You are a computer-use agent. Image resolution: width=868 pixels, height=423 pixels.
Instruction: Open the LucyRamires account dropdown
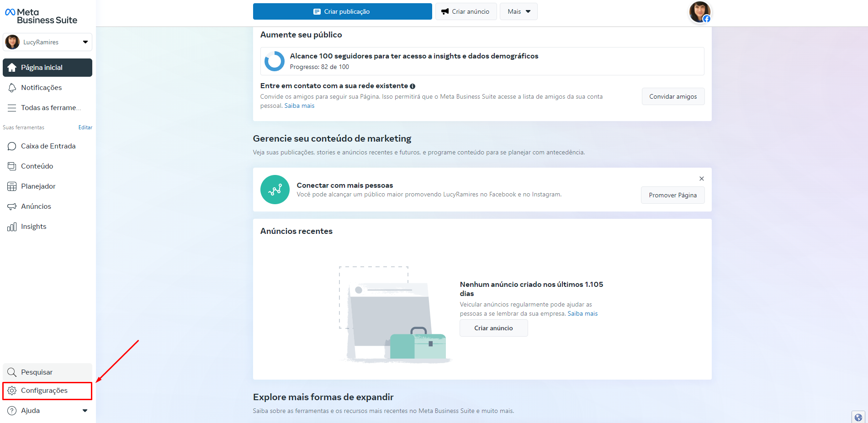coord(48,42)
